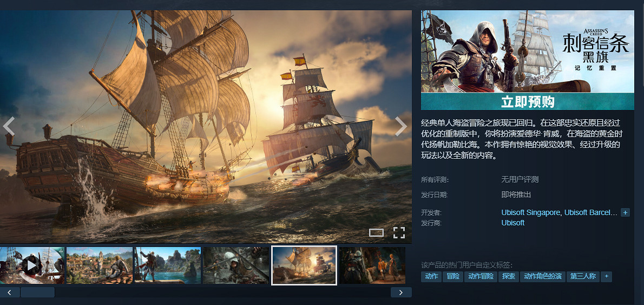Click the 发行商 label

tap(431, 223)
